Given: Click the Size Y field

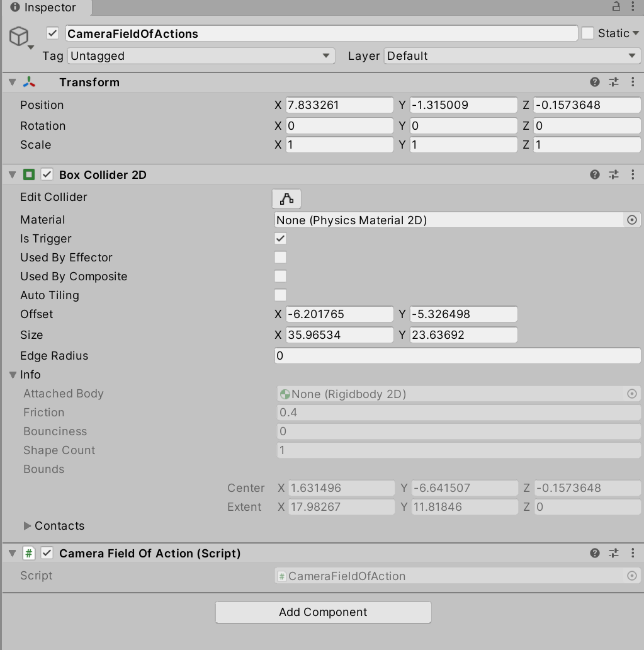Looking at the screenshot, I should pyautogui.click(x=463, y=334).
